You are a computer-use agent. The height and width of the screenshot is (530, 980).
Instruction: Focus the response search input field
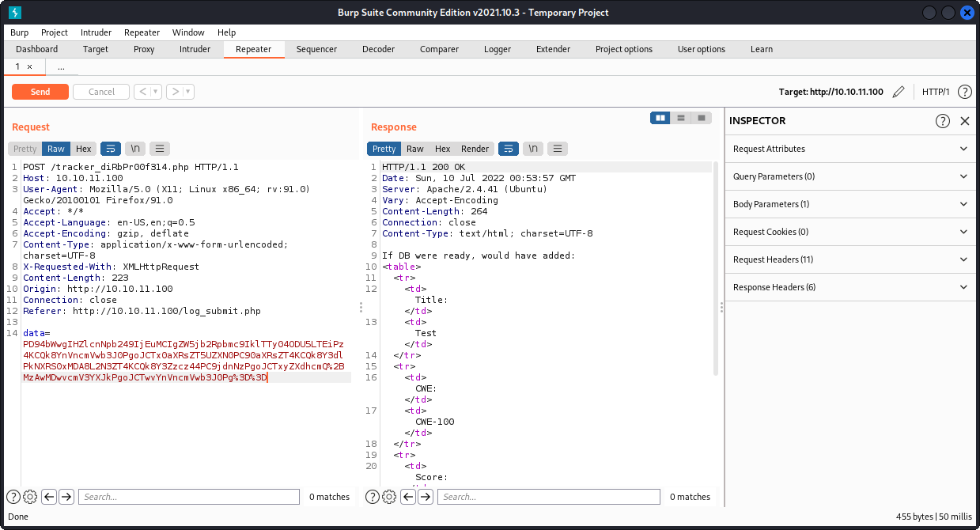click(x=548, y=497)
